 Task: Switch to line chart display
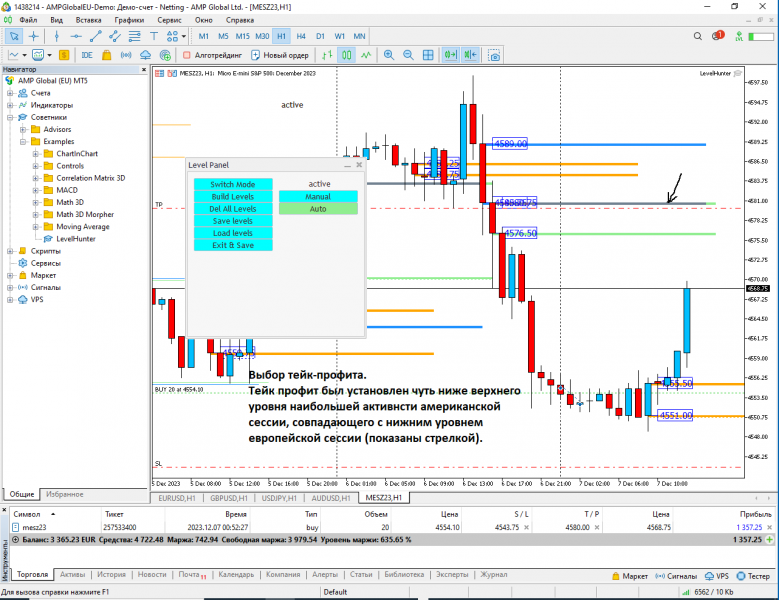(366, 55)
